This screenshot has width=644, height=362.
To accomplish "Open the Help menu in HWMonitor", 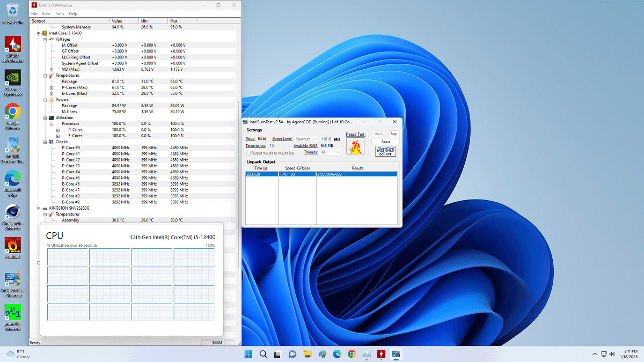I will point(73,13).
